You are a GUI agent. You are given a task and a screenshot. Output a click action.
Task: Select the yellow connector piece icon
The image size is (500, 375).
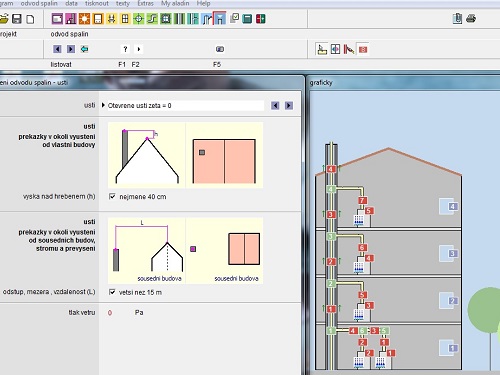111,19
